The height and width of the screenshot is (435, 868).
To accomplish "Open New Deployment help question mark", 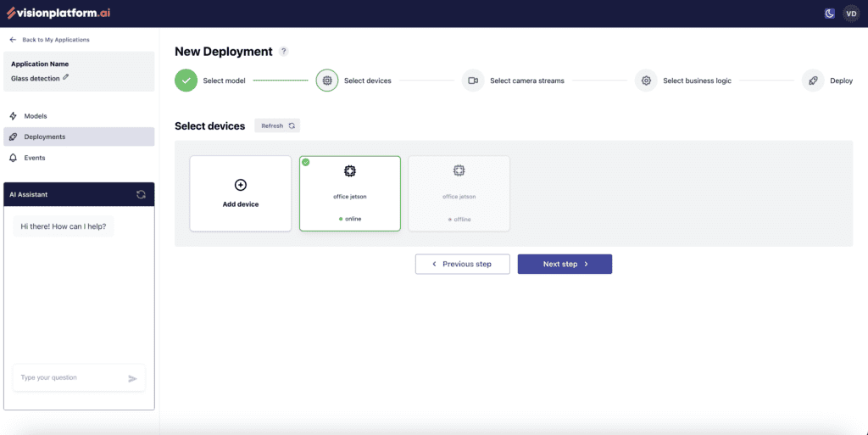I will tap(283, 52).
